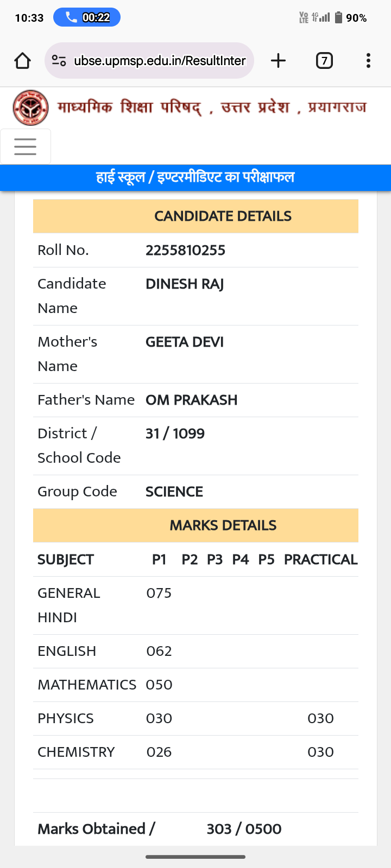
Task: Click the URL address bar text
Action: pyautogui.click(x=160, y=61)
